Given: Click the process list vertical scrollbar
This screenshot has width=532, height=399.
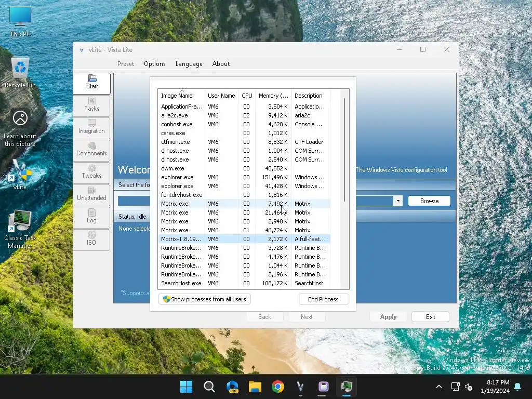Looking at the screenshot, I should pyautogui.click(x=344, y=150).
